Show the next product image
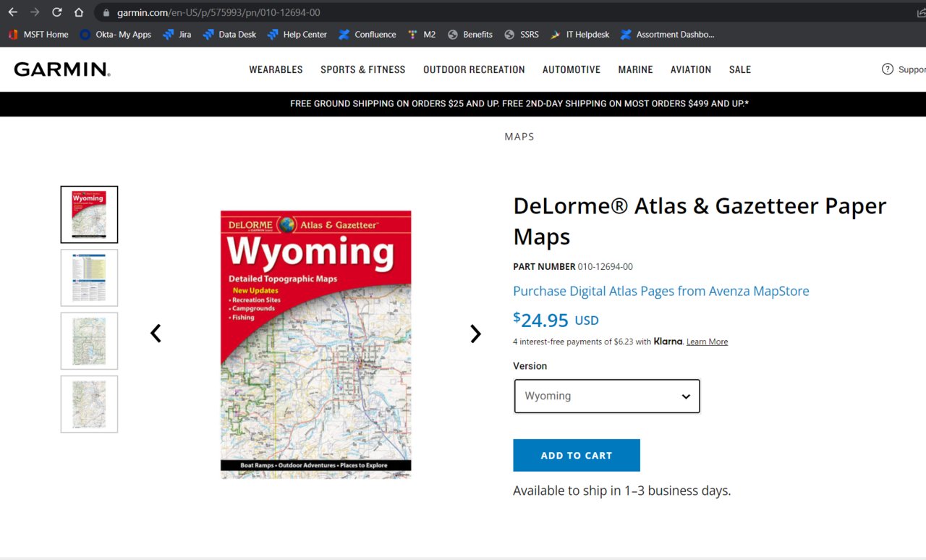This screenshot has height=560, width=926. coord(475,334)
